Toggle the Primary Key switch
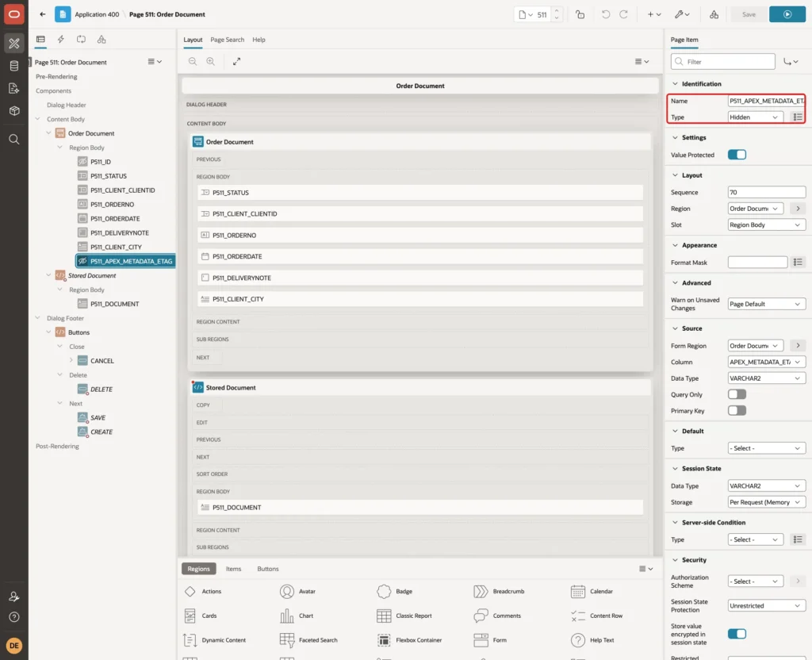This screenshot has height=660, width=812. tap(737, 411)
